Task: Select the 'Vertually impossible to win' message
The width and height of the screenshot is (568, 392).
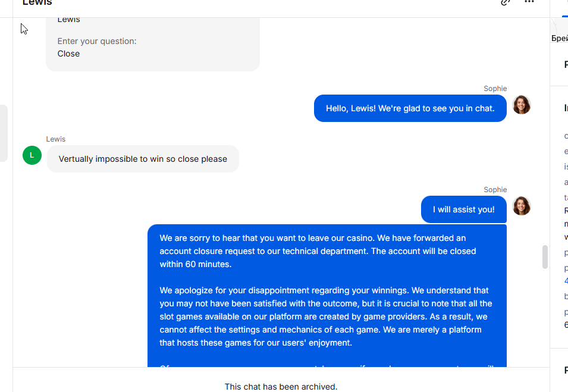Action: pyautogui.click(x=143, y=159)
